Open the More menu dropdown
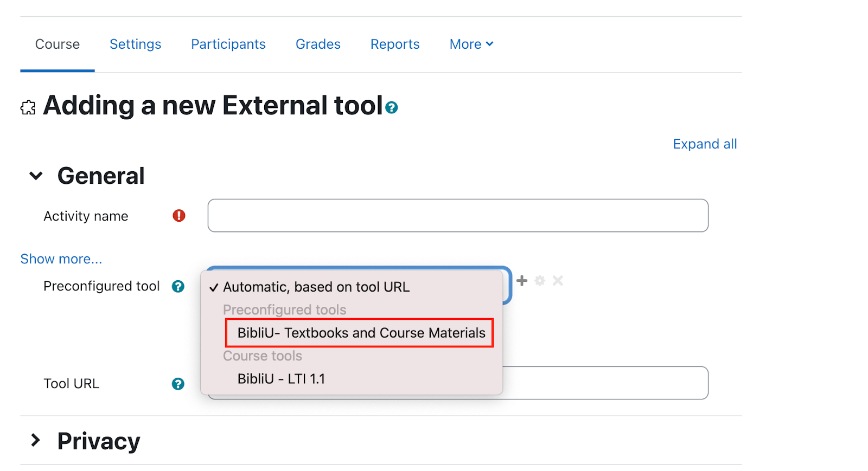 471,44
